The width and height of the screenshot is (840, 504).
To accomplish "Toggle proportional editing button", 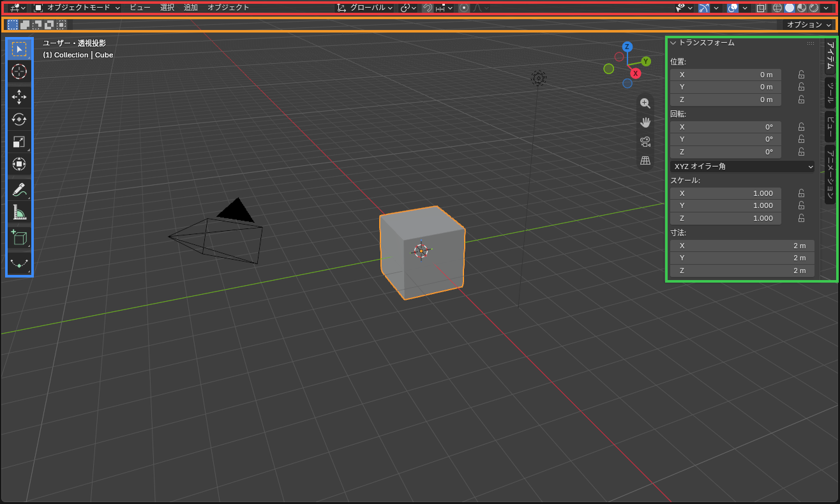I will [x=464, y=8].
